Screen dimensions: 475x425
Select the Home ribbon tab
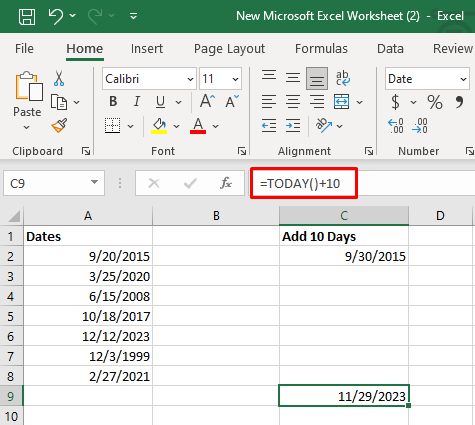[x=85, y=49]
